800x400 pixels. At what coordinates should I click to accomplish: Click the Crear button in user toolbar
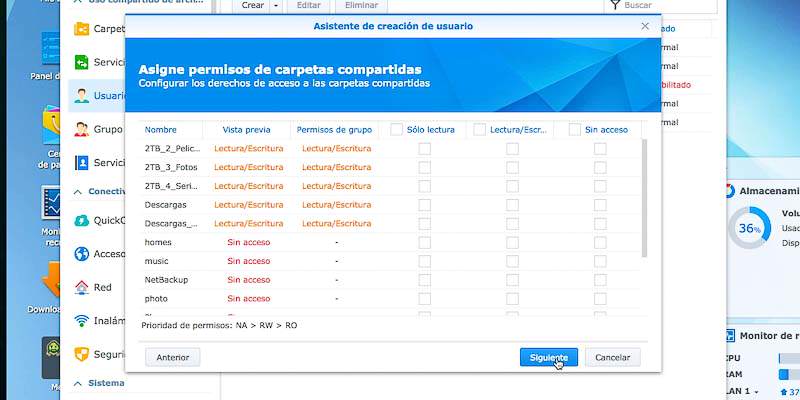click(252, 6)
